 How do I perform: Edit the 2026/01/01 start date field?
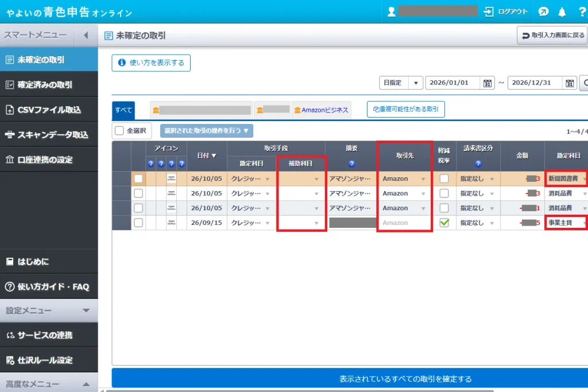tap(452, 83)
